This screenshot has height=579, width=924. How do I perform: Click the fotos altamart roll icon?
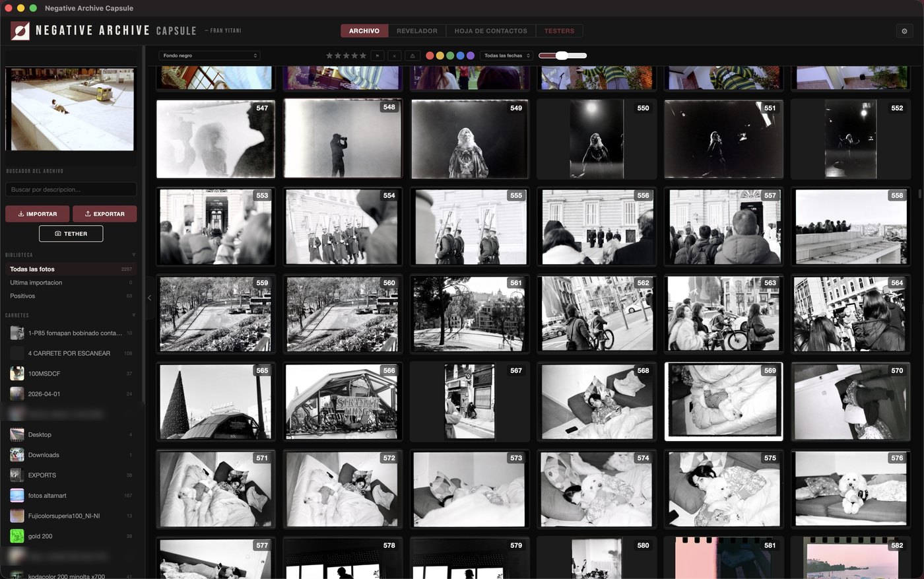17,496
